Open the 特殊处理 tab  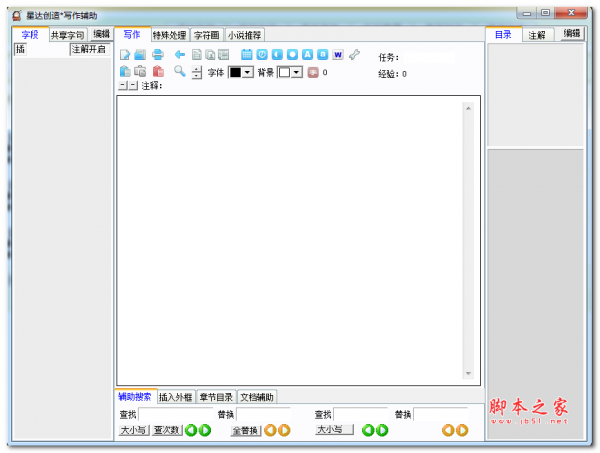tap(170, 35)
